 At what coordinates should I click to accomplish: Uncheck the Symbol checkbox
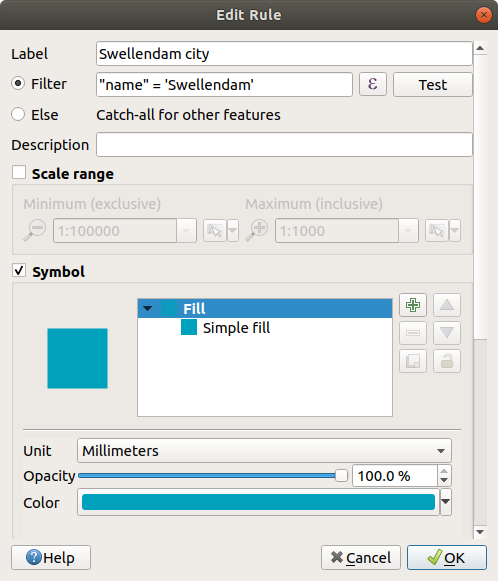click(19, 270)
